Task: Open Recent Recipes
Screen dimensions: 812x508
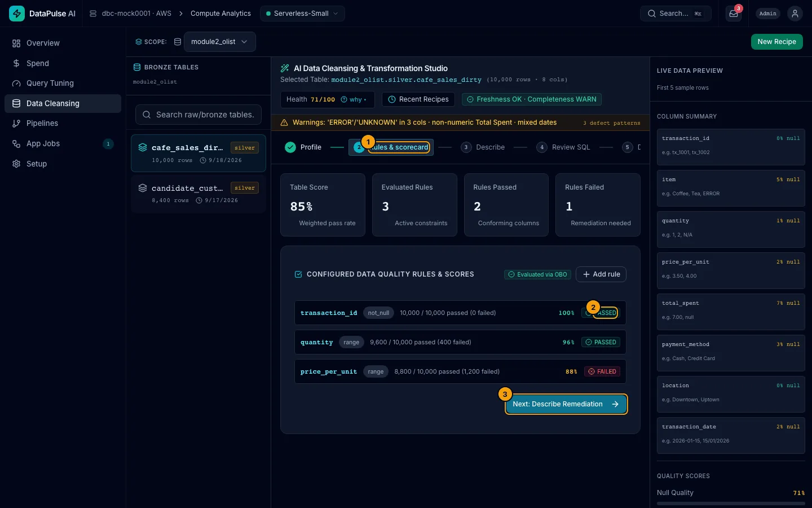Action: coord(418,99)
